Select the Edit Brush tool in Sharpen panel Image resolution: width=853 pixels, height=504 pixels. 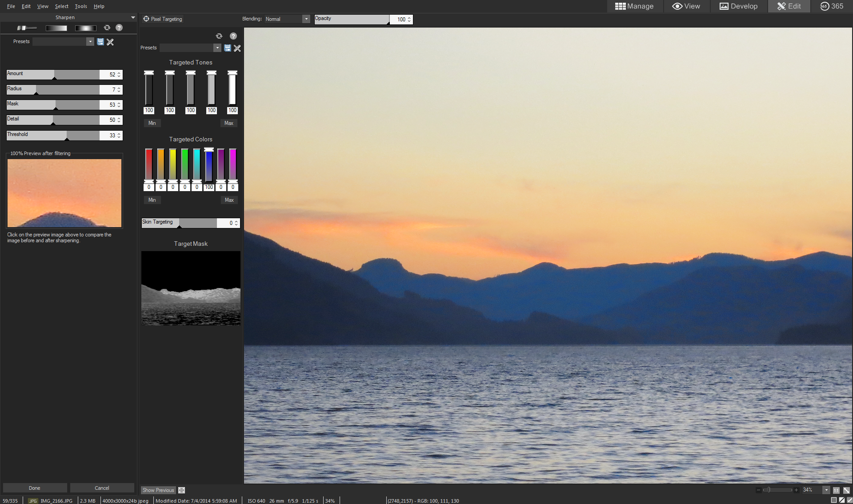coord(27,28)
